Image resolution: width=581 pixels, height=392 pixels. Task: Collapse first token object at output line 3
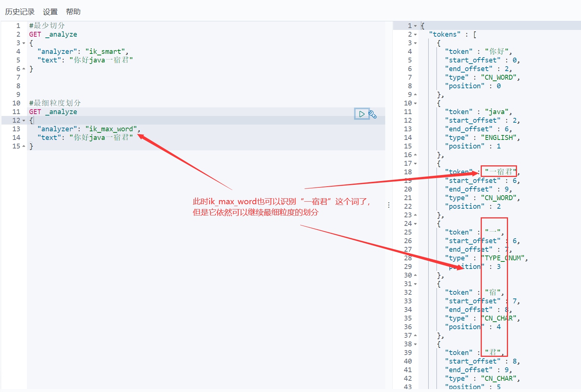pos(416,43)
